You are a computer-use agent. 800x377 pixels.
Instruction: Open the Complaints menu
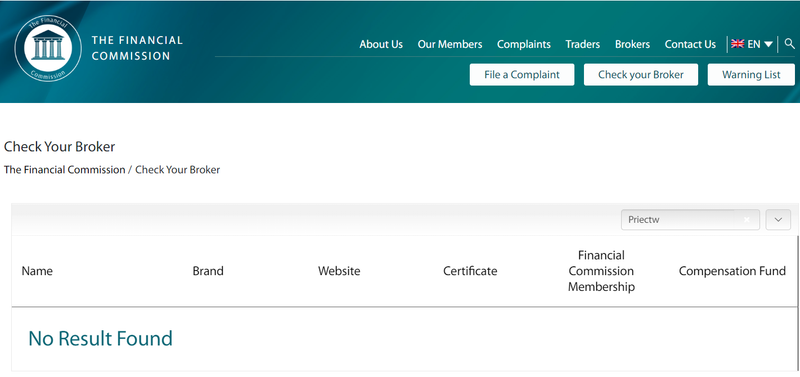(x=523, y=44)
